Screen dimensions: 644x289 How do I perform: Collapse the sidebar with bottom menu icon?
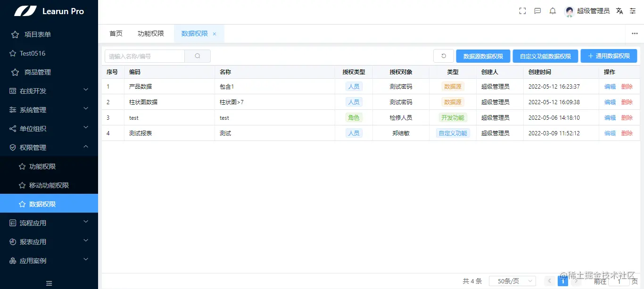tap(49, 283)
